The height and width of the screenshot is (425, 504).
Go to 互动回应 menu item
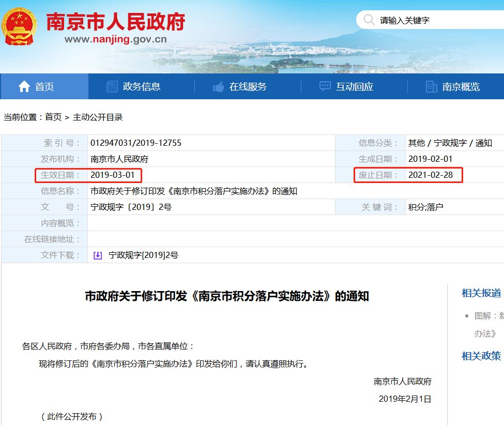(x=355, y=86)
